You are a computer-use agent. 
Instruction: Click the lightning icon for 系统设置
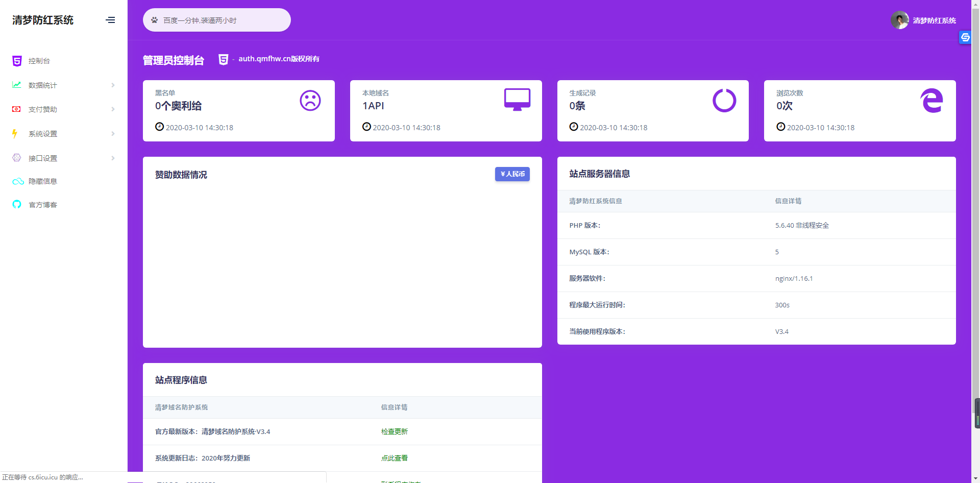coord(15,134)
